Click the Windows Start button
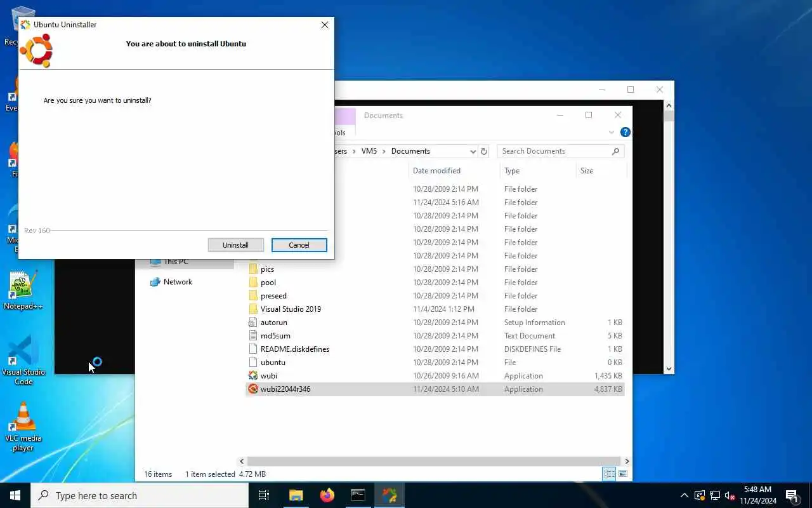Viewport: 812px width, 508px height. coord(15,495)
